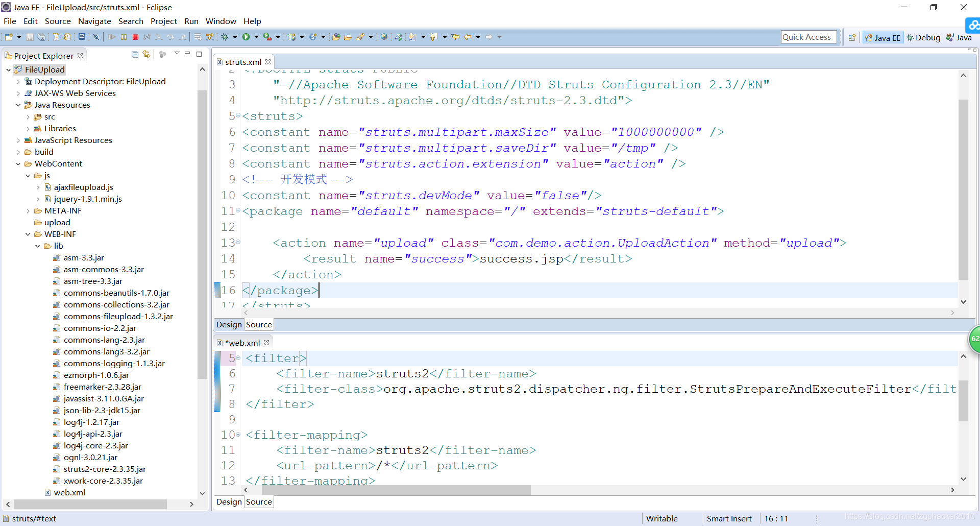Image resolution: width=980 pixels, height=526 pixels.
Task: Select struts.xml editor Source tab
Action: [259, 324]
